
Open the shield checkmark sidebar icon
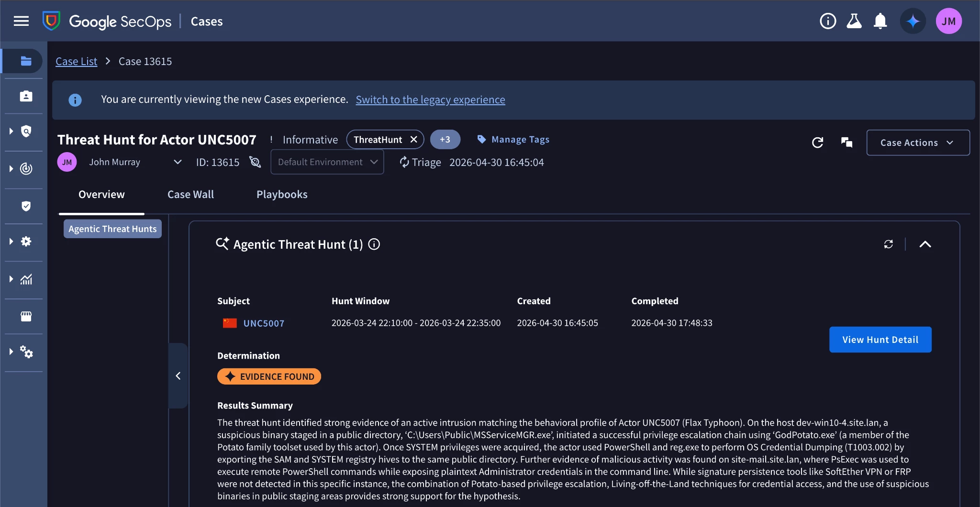coord(26,206)
